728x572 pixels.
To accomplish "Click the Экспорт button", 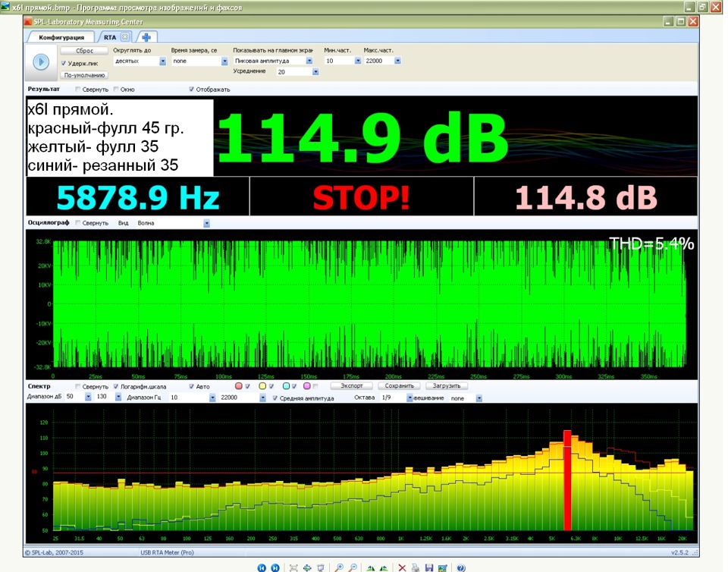I will [x=352, y=386].
